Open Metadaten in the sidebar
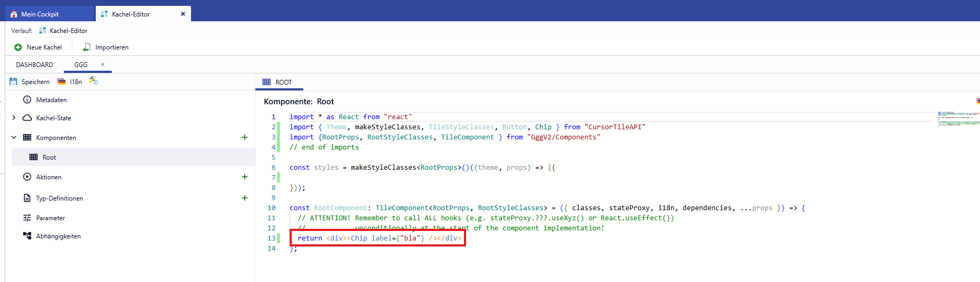Screen dimensions: 980x282 [x=51, y=100]
